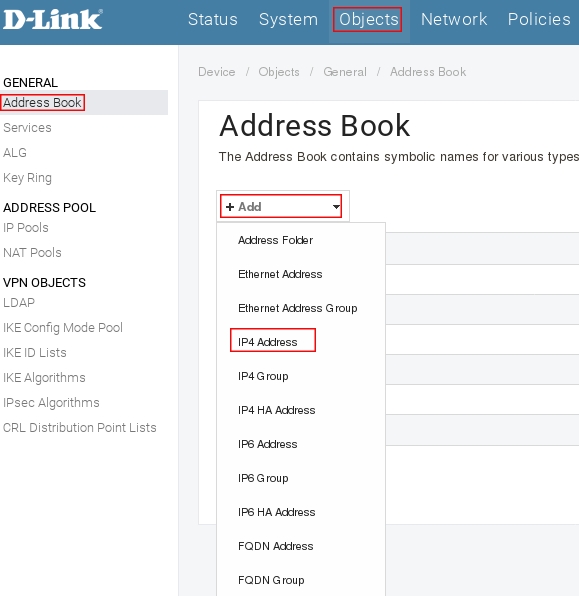
Task: Select IP4 HA Address option
Action: pos(277,410)
